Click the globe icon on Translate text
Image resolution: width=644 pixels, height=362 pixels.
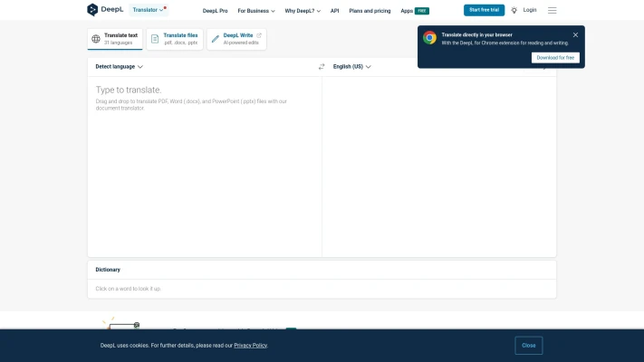[x=96, y=39]
